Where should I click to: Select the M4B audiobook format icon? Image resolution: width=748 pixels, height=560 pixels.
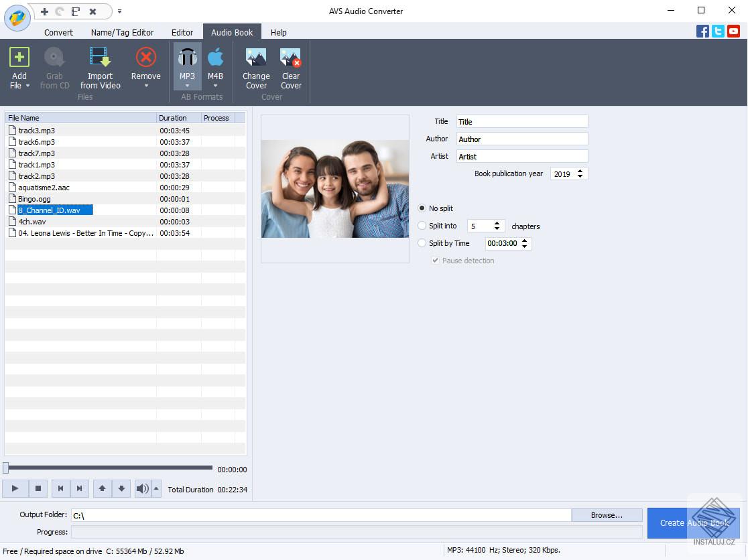pos(215,58)
